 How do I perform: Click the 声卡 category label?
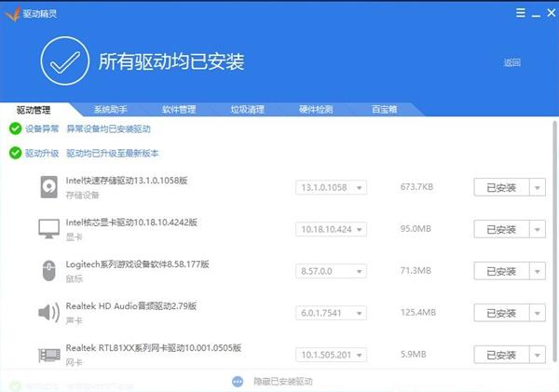pyautogui.click(x=75, y=320)
